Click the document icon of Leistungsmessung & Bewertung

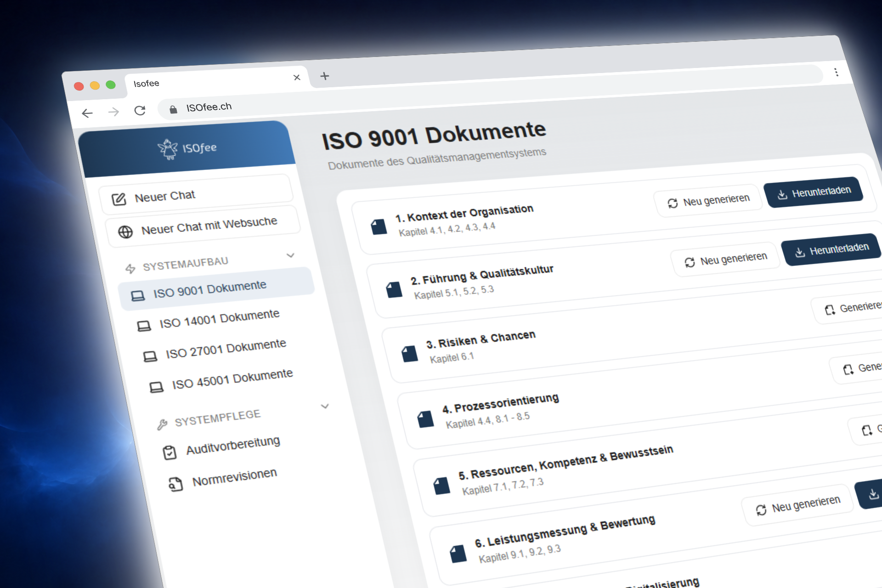[x=458, y=554]
